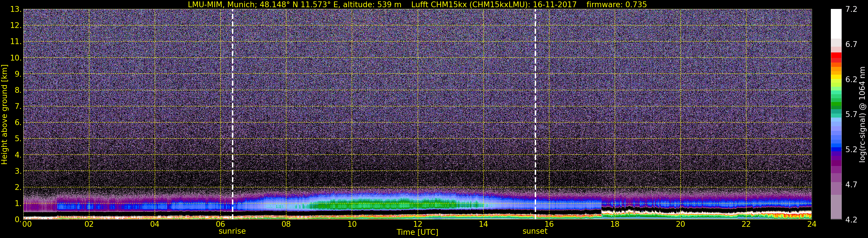868x238 pixels.
Task: Click the '7.2' tick on the colorbar
Action: (851, 9)
